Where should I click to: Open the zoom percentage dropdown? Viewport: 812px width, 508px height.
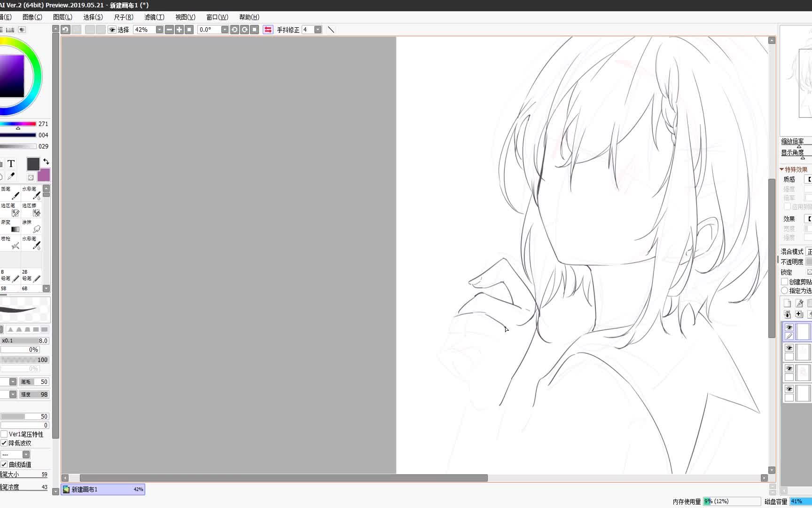(159, 30)
